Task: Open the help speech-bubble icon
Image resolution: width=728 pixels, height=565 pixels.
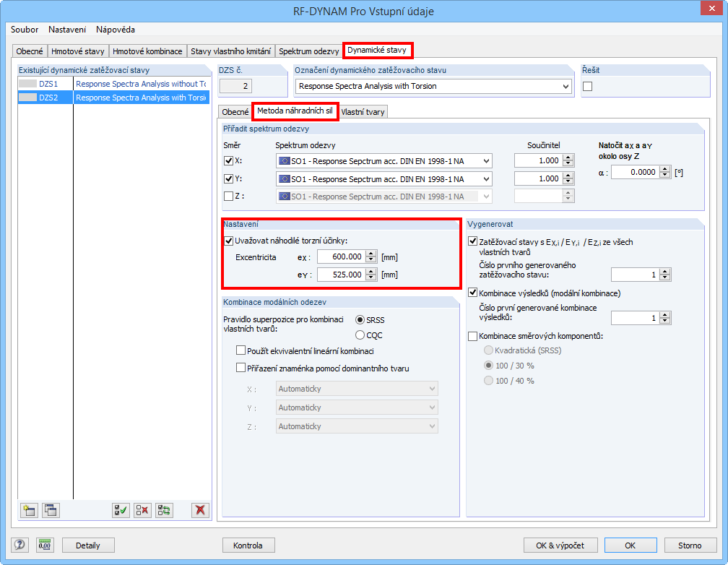Action: (19, 545)
